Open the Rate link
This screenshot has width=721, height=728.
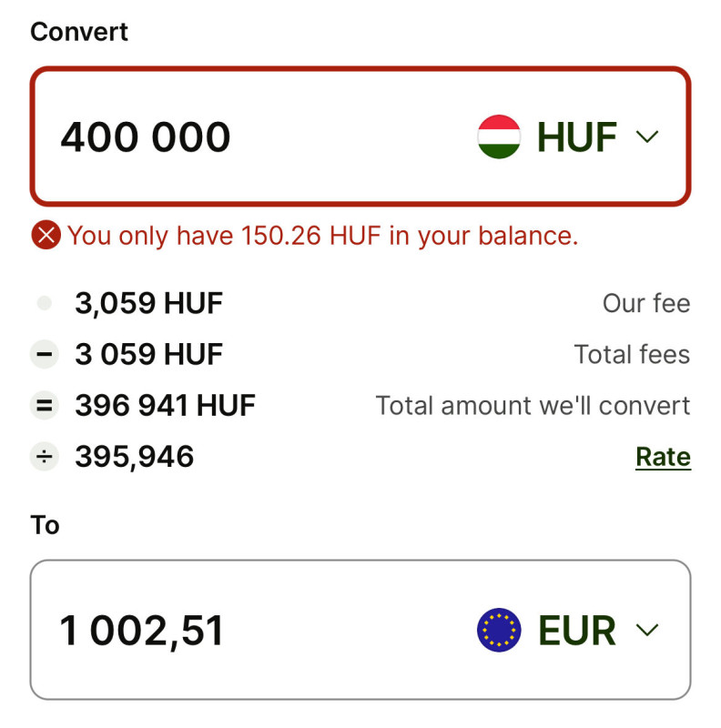click(x=663, y=457)
